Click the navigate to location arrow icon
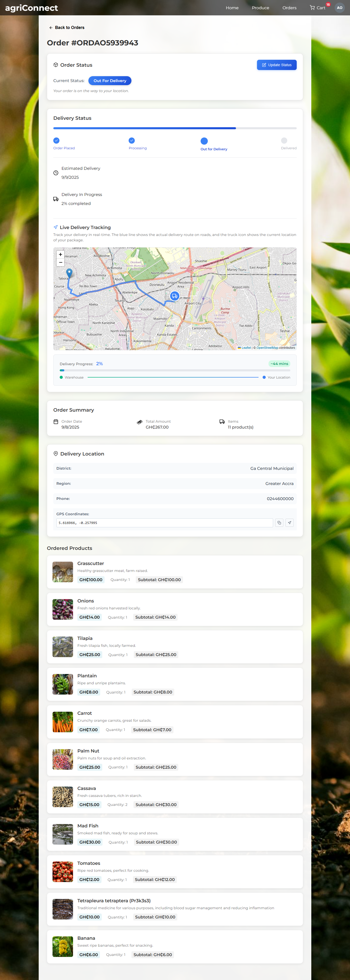 [x=289, y=523]
